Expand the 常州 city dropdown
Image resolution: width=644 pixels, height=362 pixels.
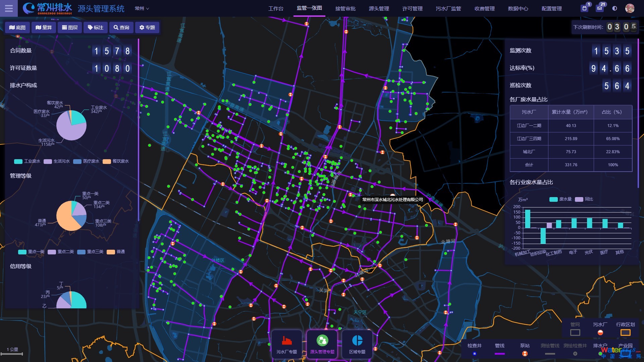[x=142, y=8]
